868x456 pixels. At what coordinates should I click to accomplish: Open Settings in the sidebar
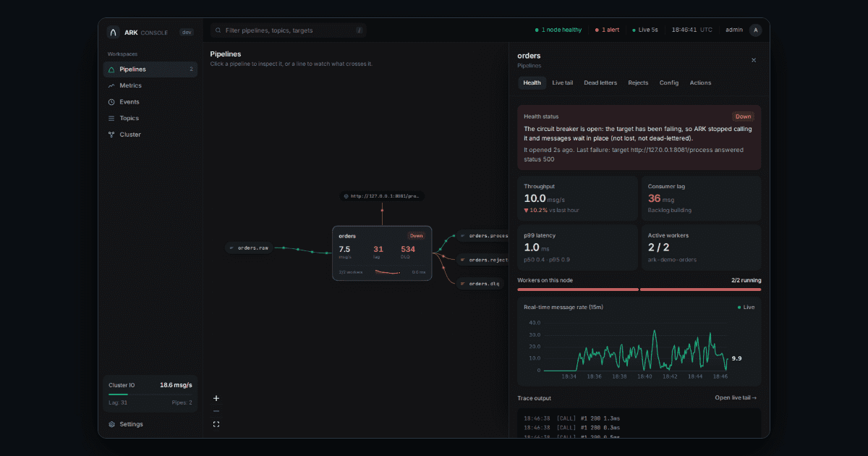coord(150,424)
